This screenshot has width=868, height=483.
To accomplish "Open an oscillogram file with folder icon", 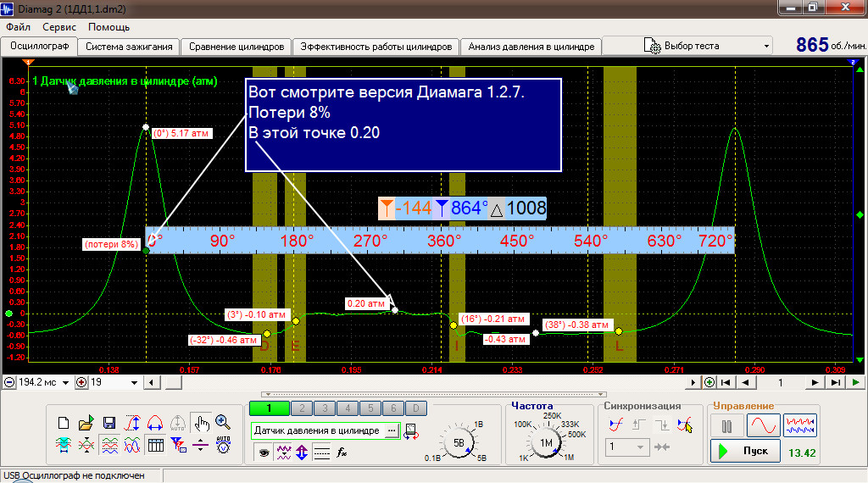I will (x=86, y=423).
